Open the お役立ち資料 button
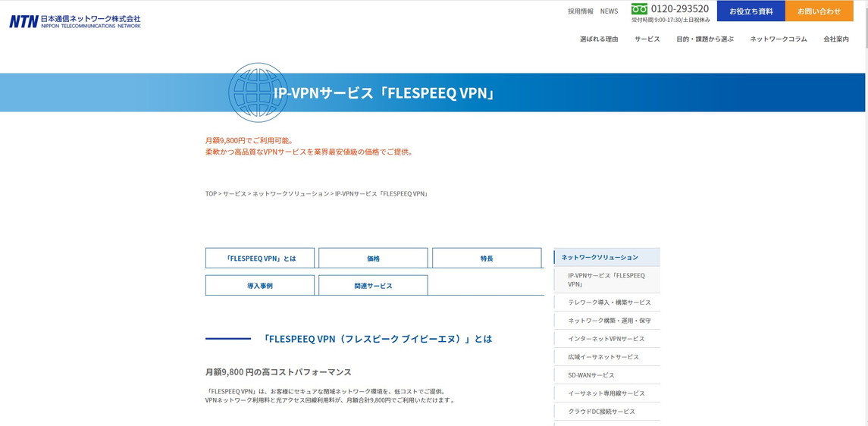 pyautogui.click(x=750, y=11)
